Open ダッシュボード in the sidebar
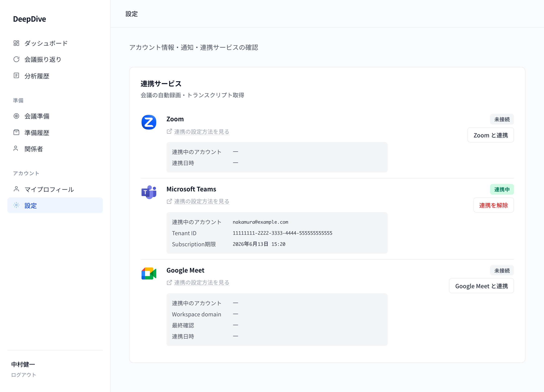The height and width of the screenshot is (392, 544). pos(55,43)
